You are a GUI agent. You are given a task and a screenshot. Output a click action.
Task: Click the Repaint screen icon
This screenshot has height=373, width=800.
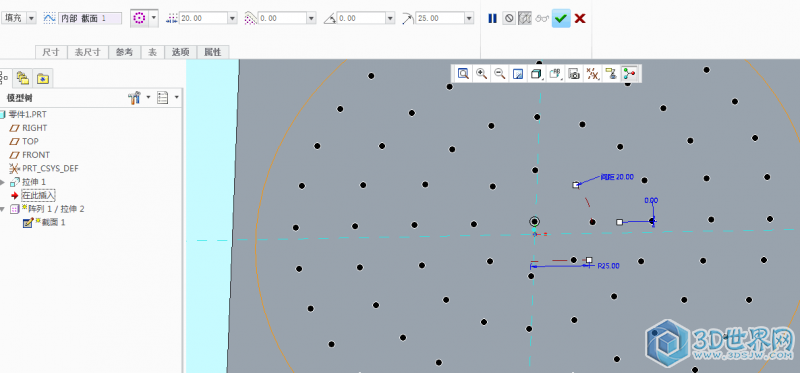click(518, 74)
